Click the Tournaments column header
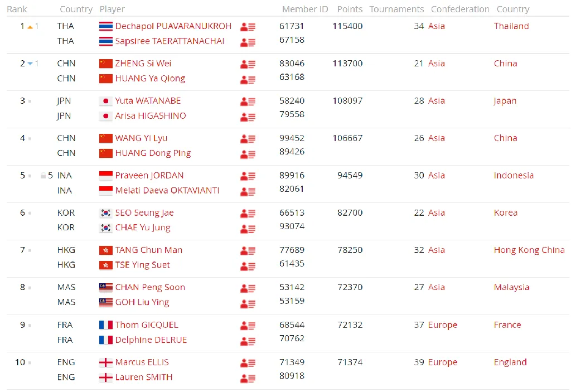571x392 pixels. tap(396, 9)
